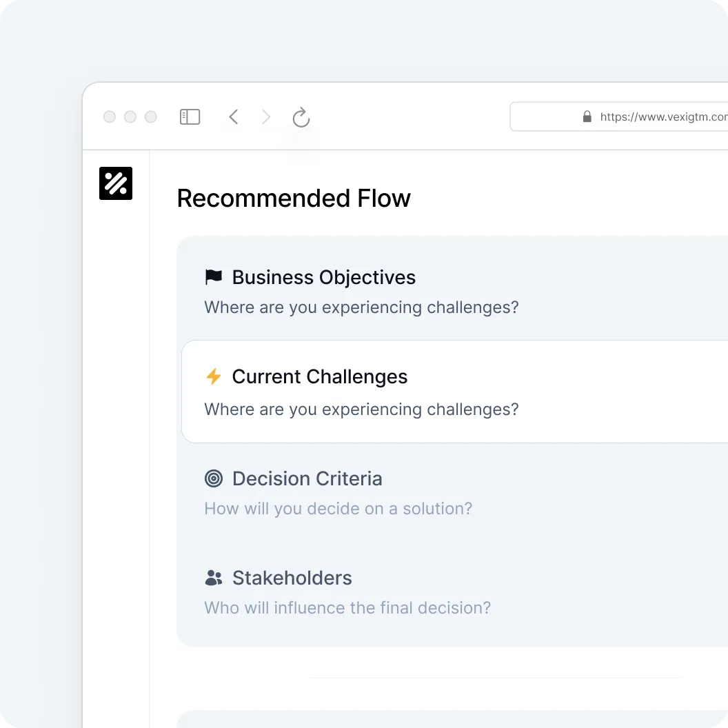Click the people icon beside Stakeholders
This screenshot has height=728, width=728.
click(214, 578)
